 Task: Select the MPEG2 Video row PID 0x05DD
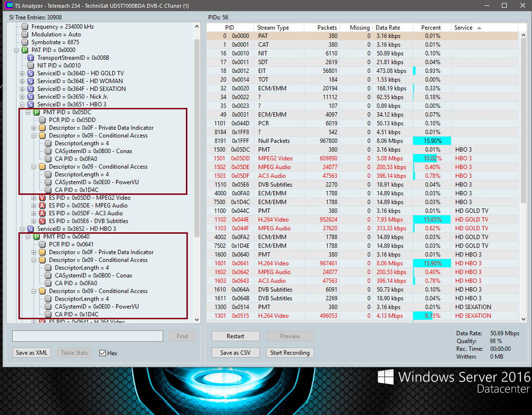tap(362, 158)
